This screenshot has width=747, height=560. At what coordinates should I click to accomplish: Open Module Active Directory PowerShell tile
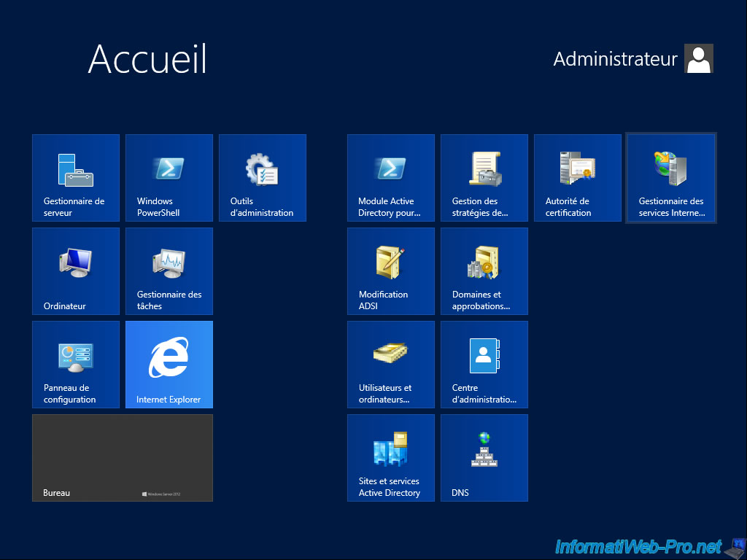391,178
